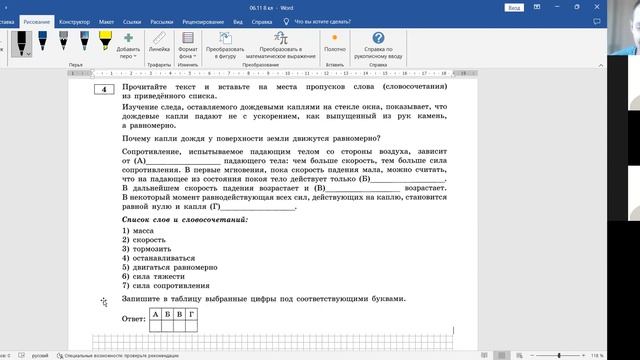Click the blank after (Г) in the text

click(x=258, y=207)
